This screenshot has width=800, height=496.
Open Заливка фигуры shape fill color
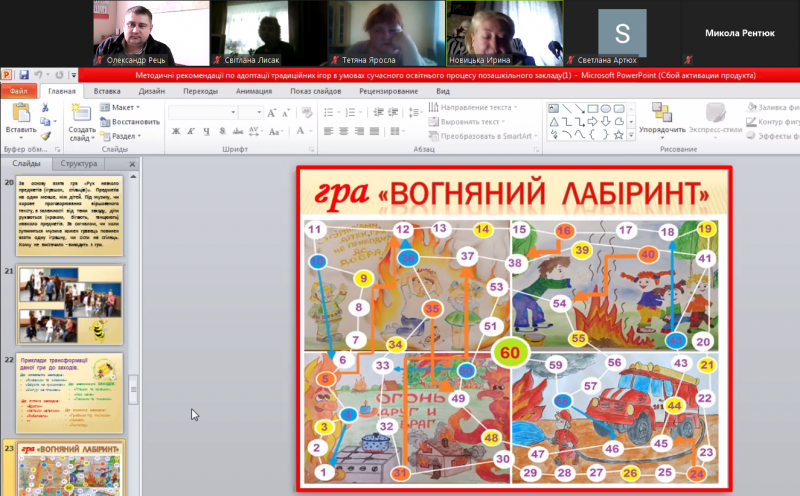pos(773,107)
